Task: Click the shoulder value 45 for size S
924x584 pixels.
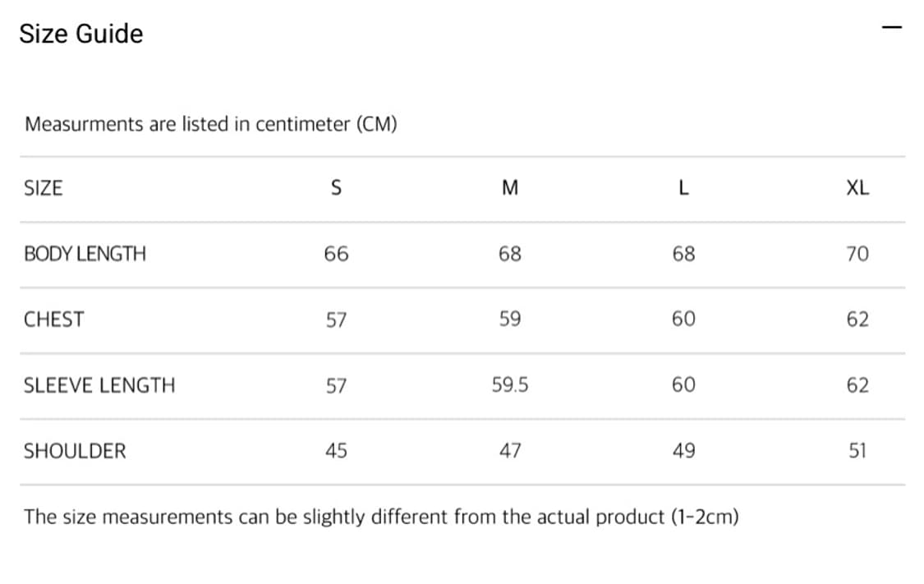Action: 336,451
